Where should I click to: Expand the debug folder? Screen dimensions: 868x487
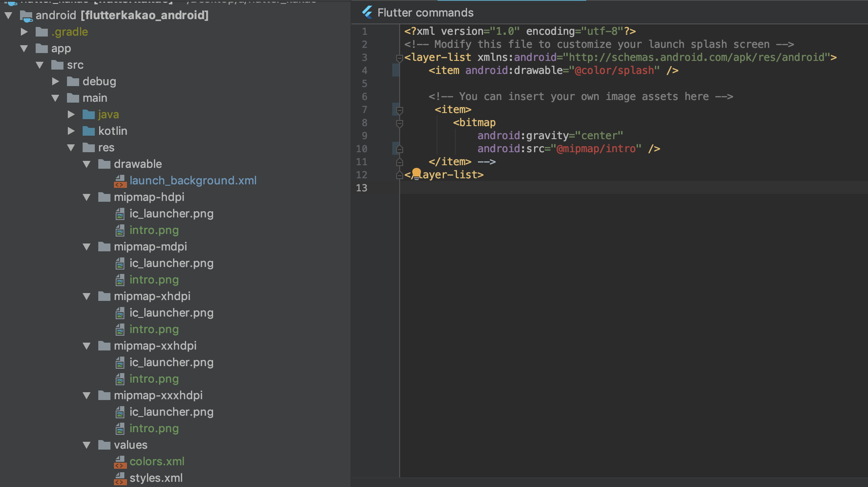click(55, 81)
